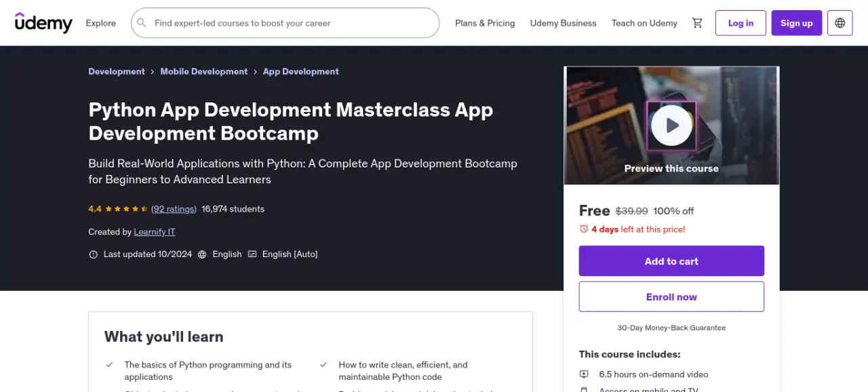Click the 100% off text

pos(673,211)
